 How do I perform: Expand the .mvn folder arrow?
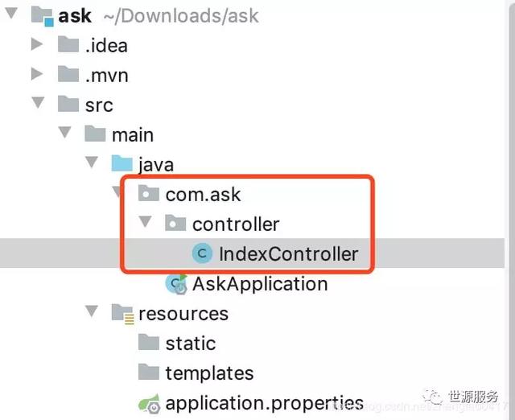pyautogui.click(x=36, y=75)
